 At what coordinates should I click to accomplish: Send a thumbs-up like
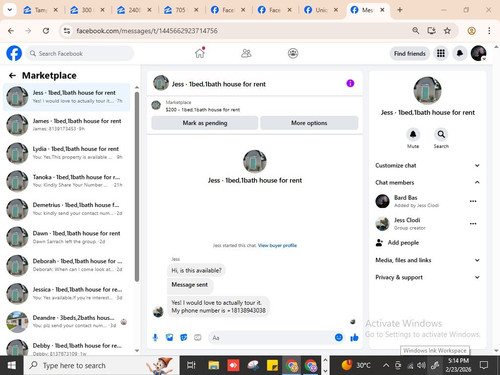coord(354,338)
